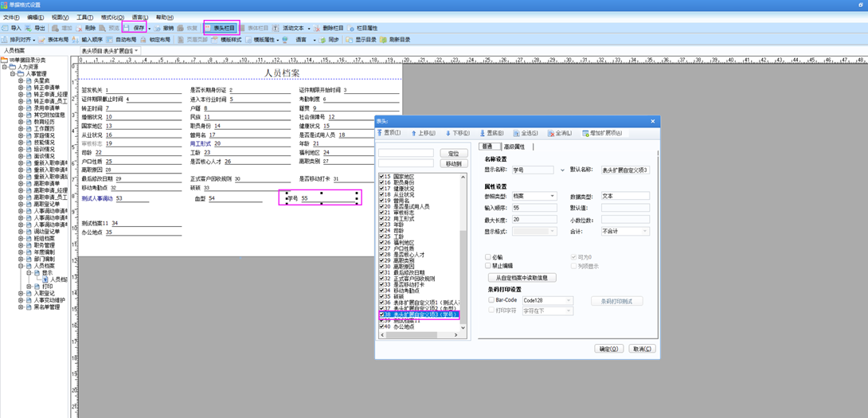
Task: Select 教育经历 in the directory tree
Action: [x=45, y=121]
